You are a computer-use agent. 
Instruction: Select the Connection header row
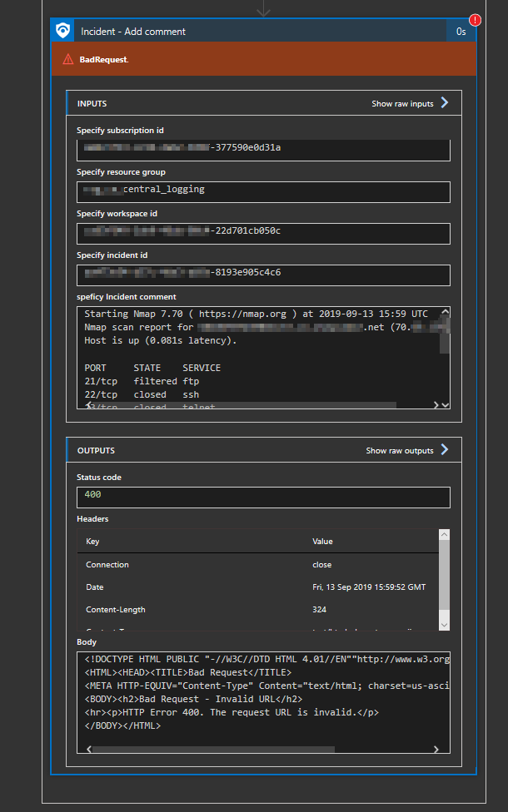coord(257,564)
